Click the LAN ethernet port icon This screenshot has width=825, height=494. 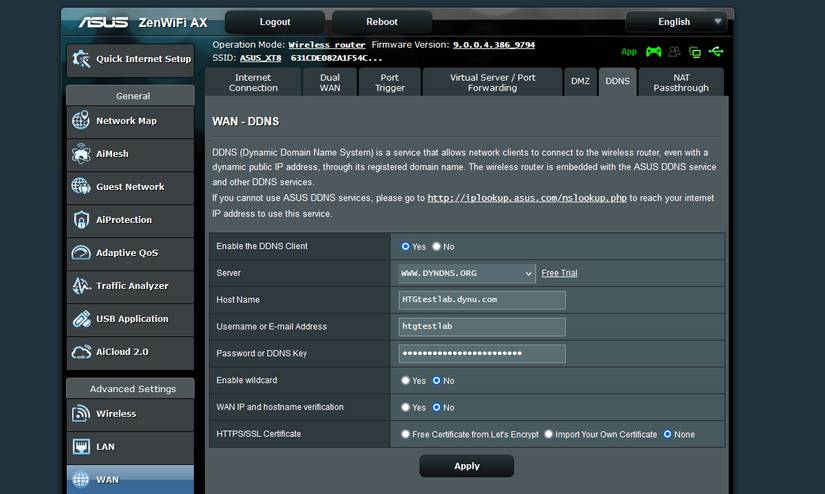[x=81, y=447]
